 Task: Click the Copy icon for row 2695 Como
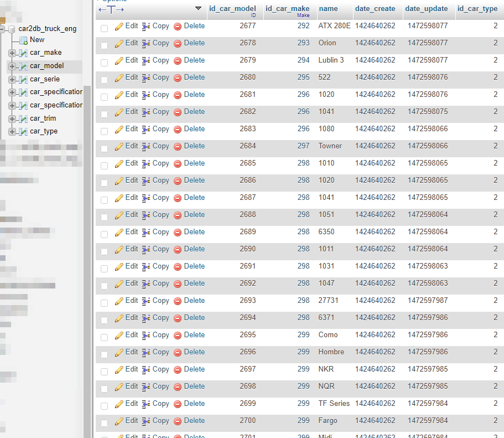click(146, 336)
